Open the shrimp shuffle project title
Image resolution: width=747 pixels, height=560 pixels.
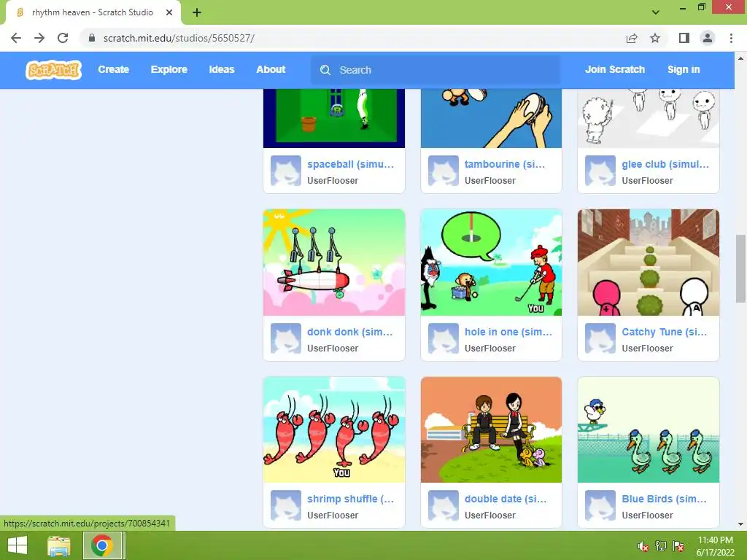pos(351,499)
